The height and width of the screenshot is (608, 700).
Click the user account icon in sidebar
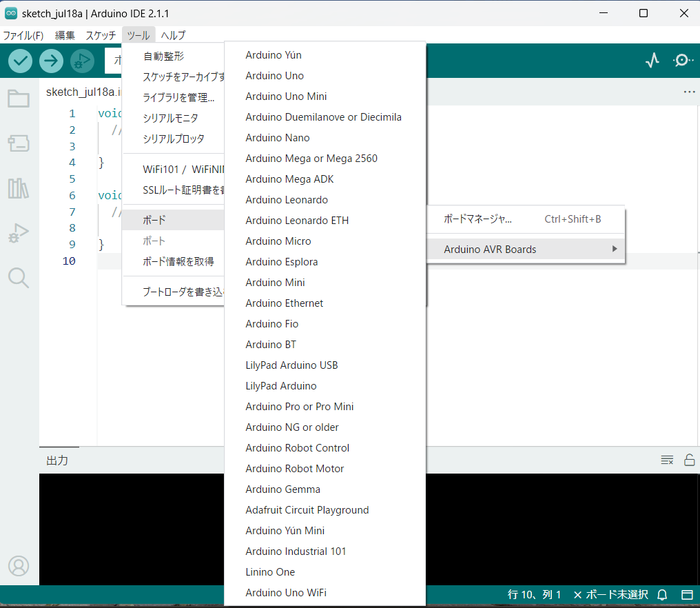(19, 566)
